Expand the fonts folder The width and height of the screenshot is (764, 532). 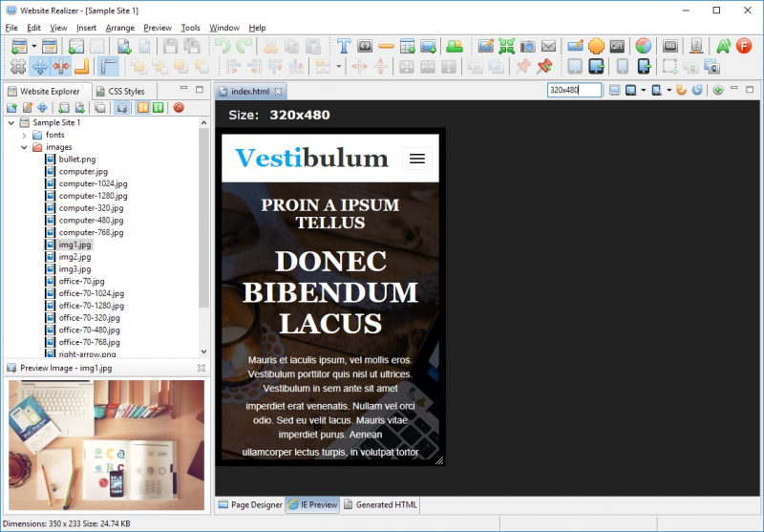click(25, 135)
